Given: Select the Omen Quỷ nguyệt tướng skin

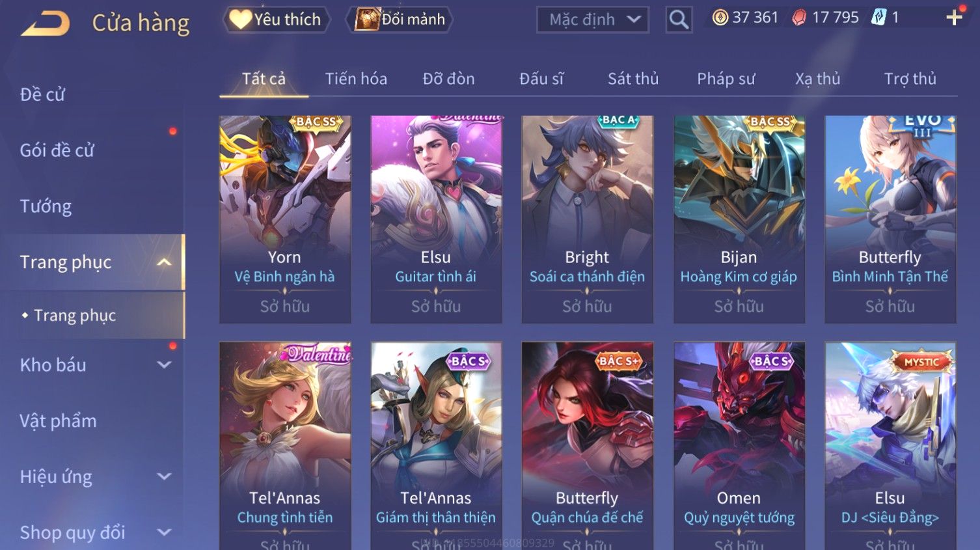Looking at the screenshot, I should pyautogui.click(x=739, y=446).
